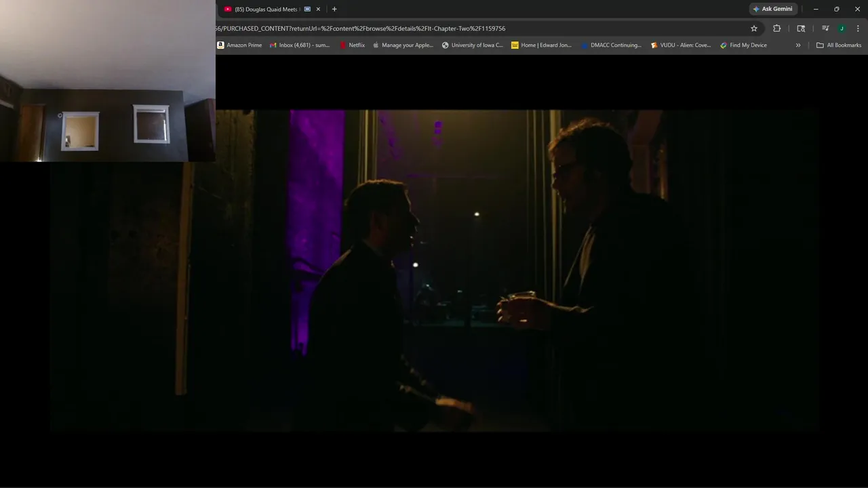Open the All Bookmarks folder
This screenshot has height=488, width=868.
[x=839, y=45]
